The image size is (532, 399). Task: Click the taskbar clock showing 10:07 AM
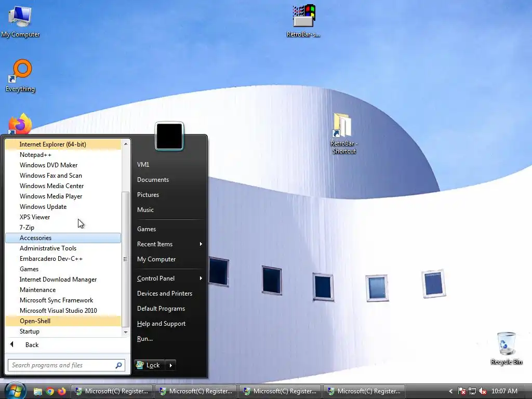504,391
